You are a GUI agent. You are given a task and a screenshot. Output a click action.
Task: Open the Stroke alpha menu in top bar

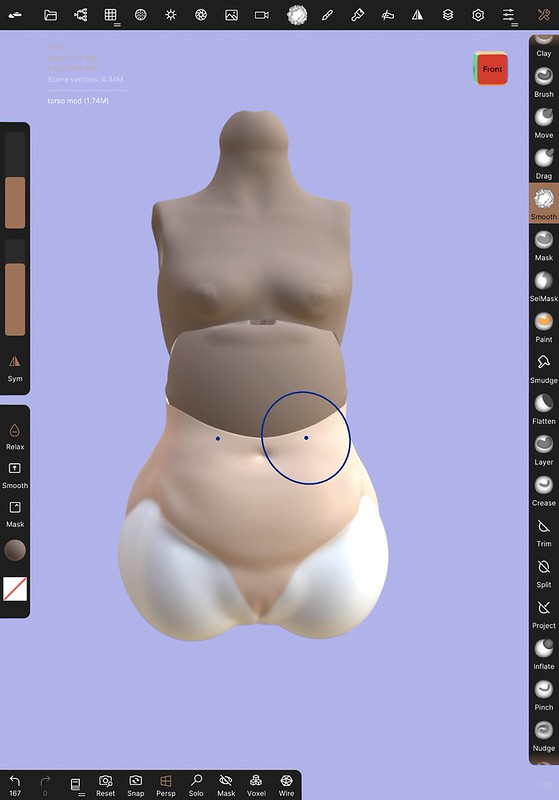297,15
